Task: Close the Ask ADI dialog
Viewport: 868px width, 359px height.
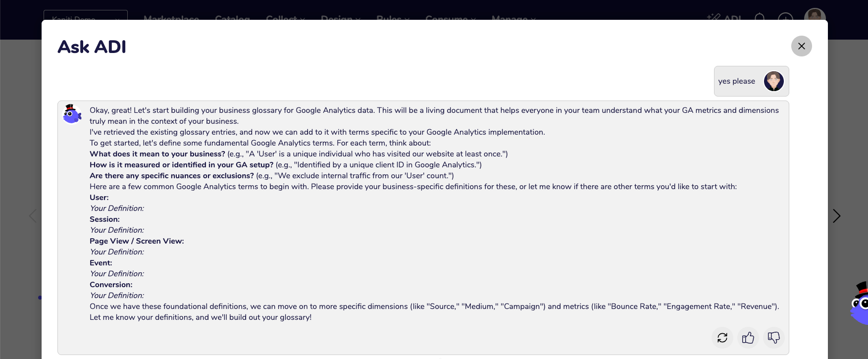Action: click(x=801, y=46)
